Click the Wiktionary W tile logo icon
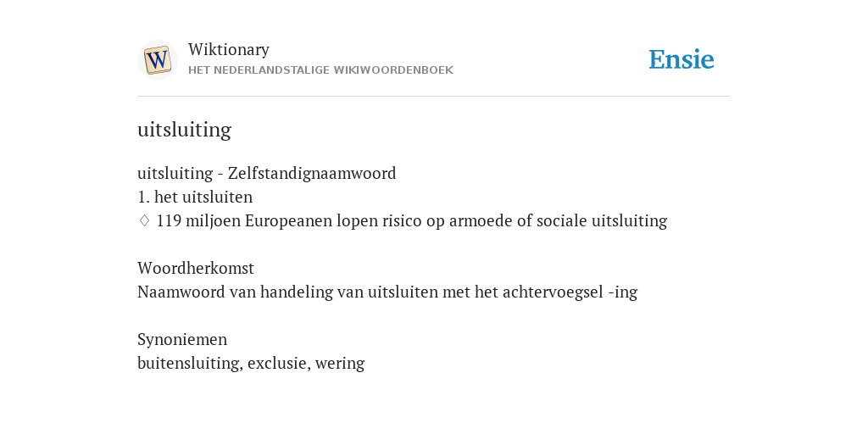Image resolution: width=868 pixels, height=434 pixels. pyautogui.click(x=158, y=60)
